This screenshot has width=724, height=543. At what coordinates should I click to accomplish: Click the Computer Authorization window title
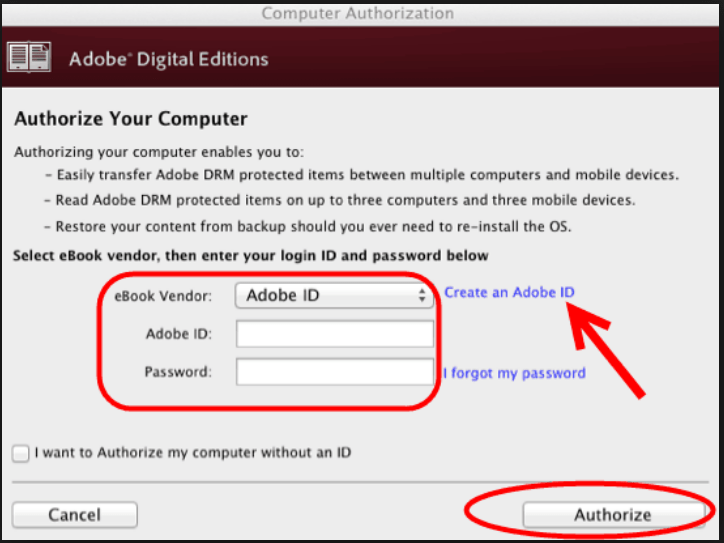pos(358,13)
